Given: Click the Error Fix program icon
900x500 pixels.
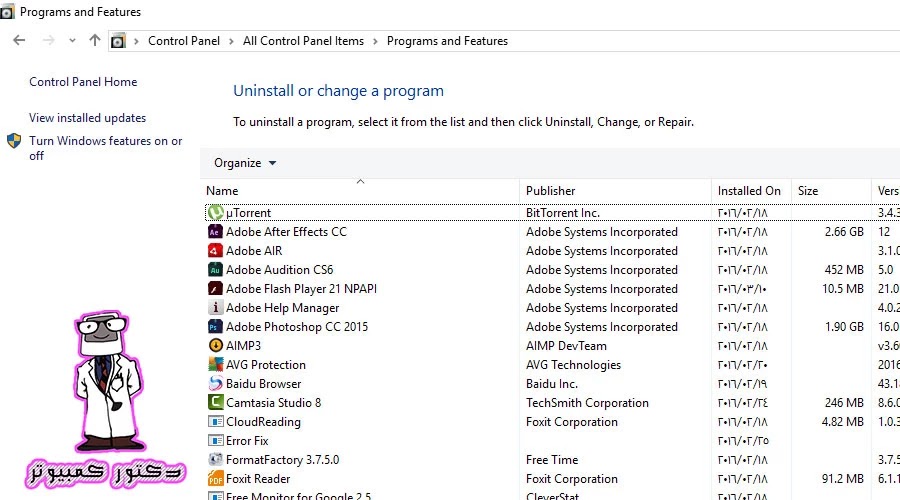Looking at the screenshot, I should (x=215, y=440).
